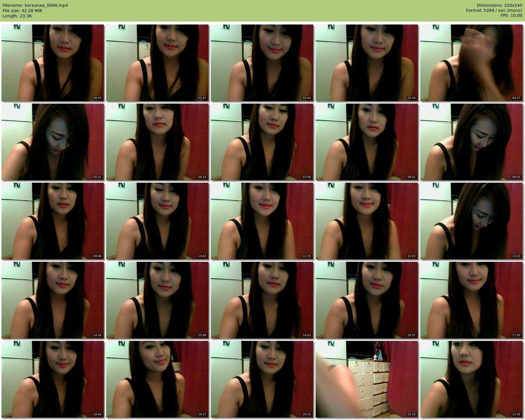Viewport: 525px width, 420px height.
Task: Choose the frame marked 16:03
Action: (262, 300)
